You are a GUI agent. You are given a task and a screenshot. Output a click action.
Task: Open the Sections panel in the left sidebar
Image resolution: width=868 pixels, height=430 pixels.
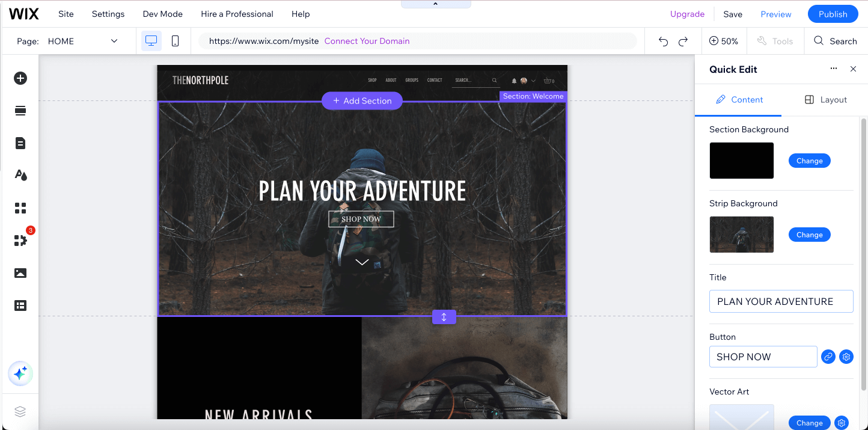[20, 111]
